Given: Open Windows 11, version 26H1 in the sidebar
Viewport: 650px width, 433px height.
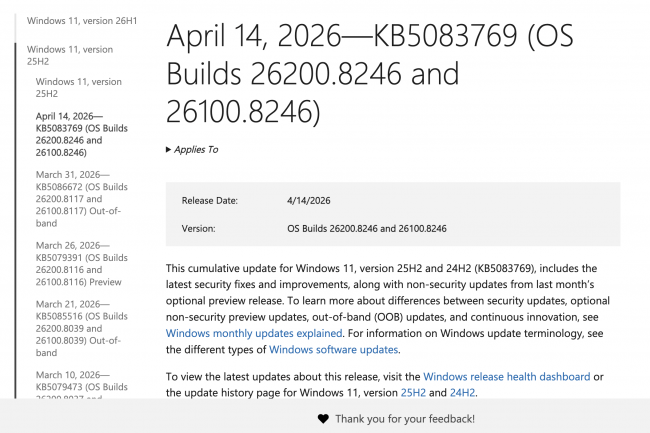Looking at the screenshot, I should click(x=70, y=19).
